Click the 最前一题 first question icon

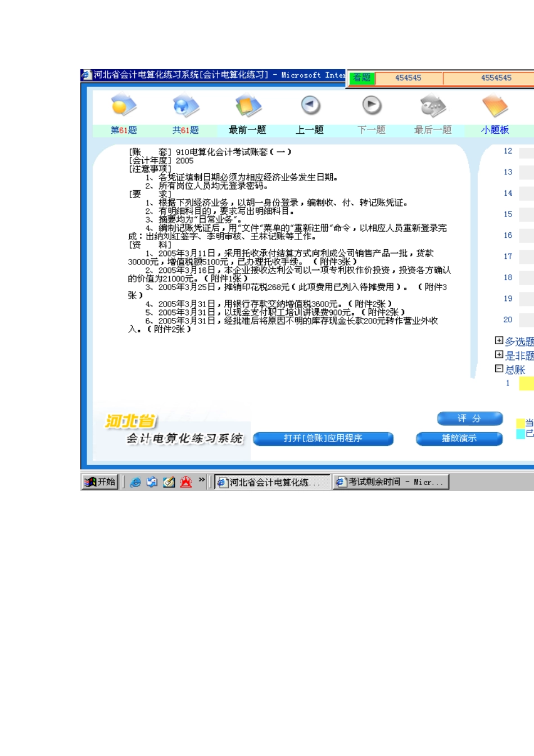pyautogui.click(x=248, y=106)
